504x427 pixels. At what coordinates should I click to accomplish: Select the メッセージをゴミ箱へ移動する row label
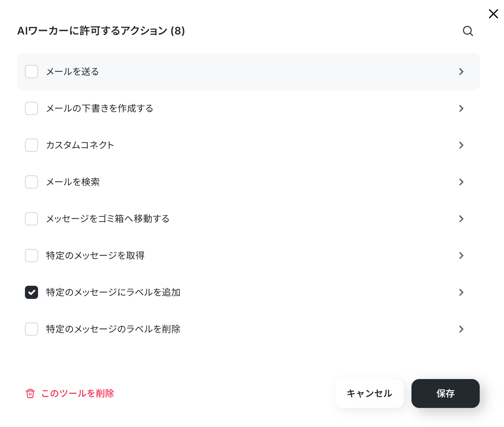(x=108, y=219)
